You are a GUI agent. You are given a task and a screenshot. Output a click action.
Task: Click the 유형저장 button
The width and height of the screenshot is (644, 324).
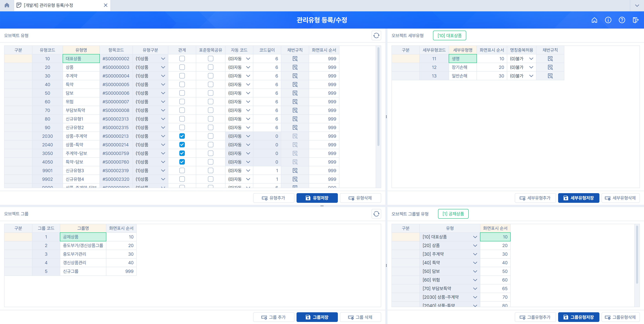pos(317,198)
